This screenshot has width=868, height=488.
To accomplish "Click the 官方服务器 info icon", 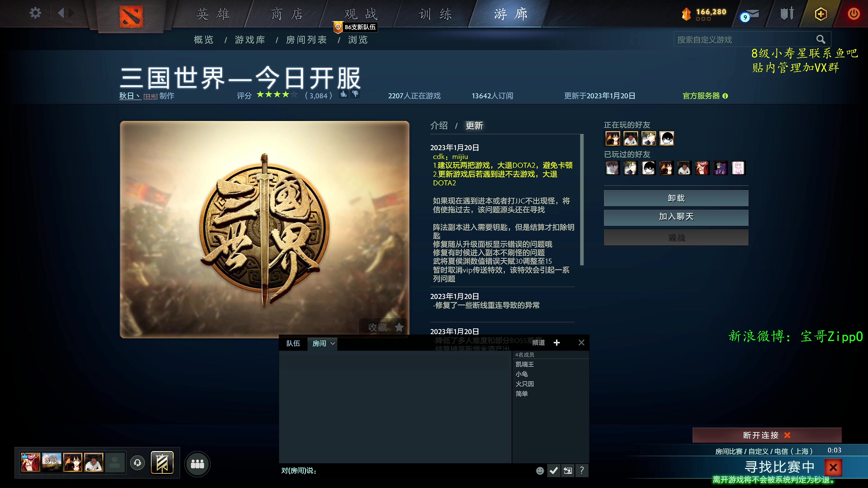I will point(725,96).
